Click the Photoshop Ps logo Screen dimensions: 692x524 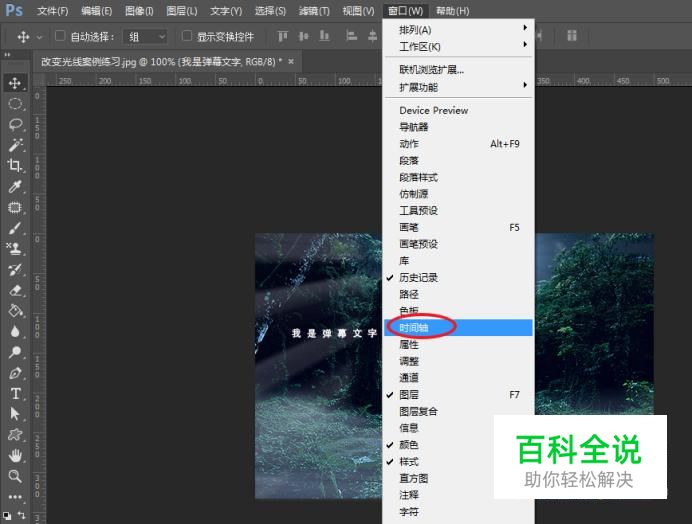pos(14,10)
